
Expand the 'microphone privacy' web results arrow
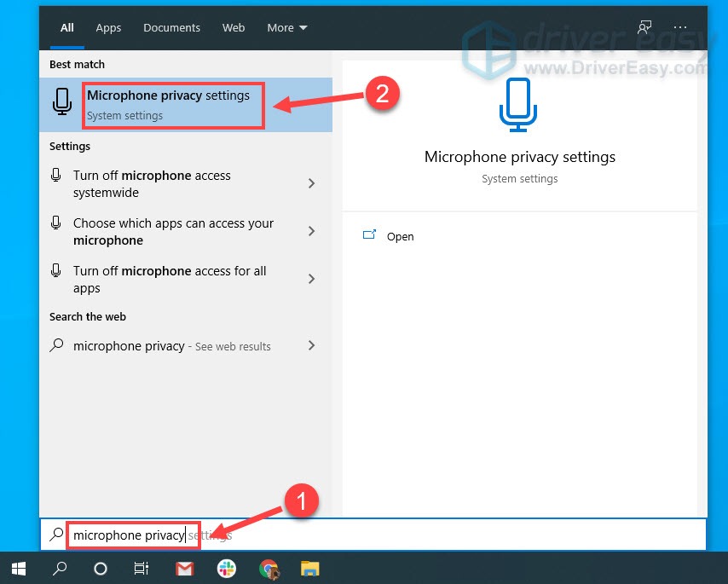(311, 345)
